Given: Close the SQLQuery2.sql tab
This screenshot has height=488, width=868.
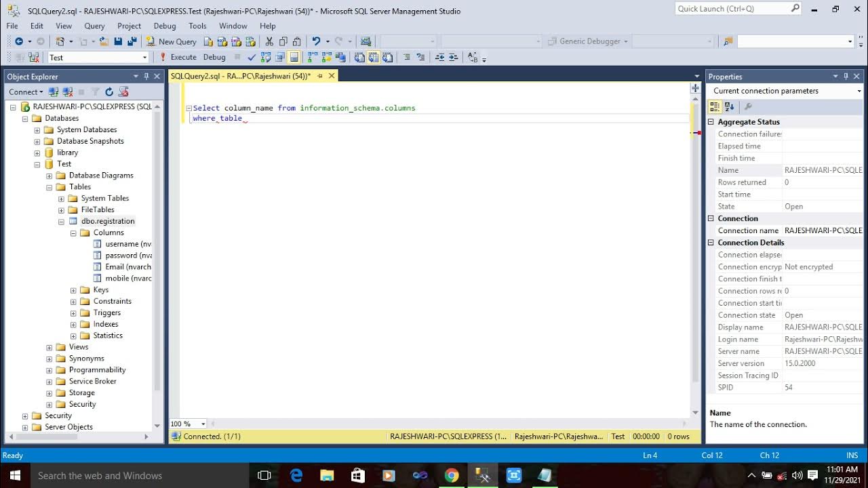Looking at the screenshot, I should [x=332, y=76].
